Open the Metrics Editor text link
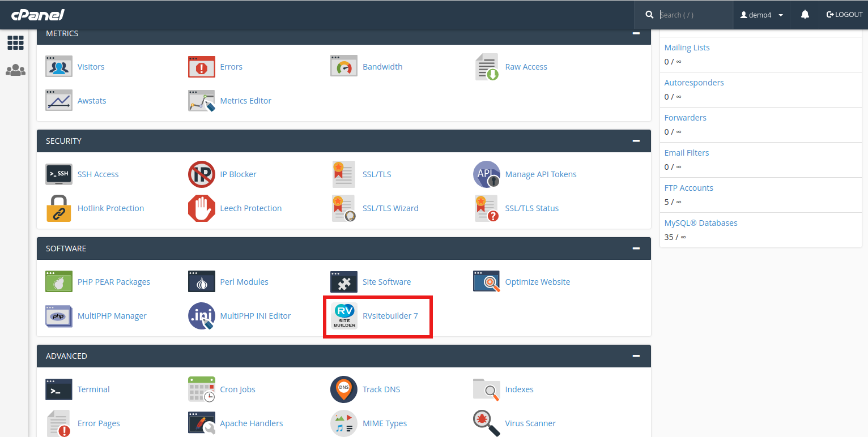The image size is (868, 437). click(x=246, y=101)
